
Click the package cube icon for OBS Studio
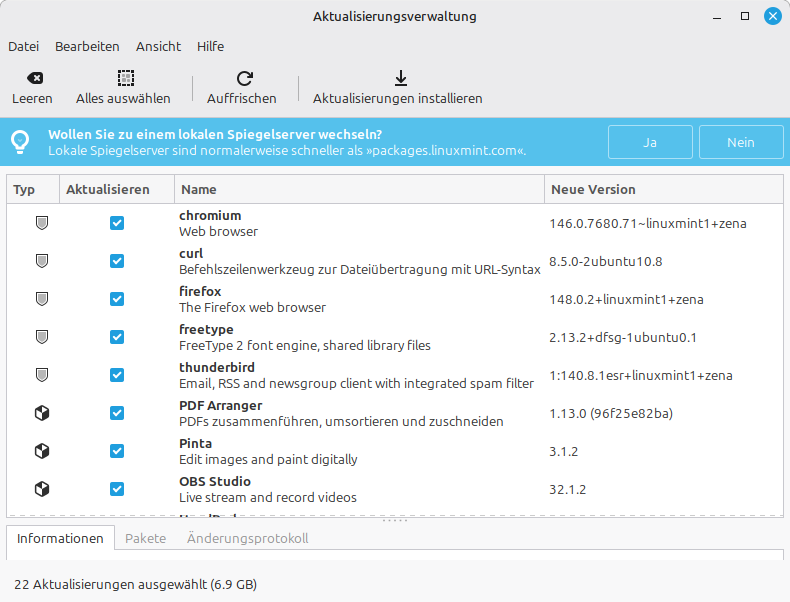[42, 489]
